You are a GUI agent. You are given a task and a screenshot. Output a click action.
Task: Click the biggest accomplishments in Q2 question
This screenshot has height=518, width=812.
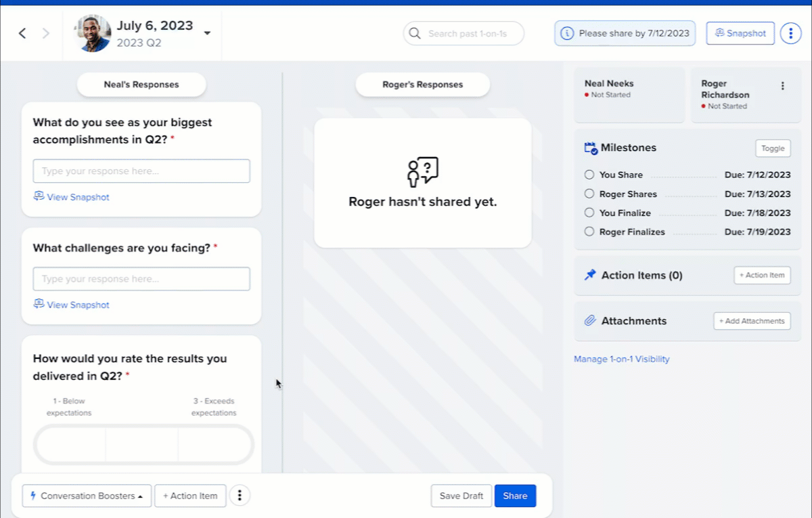(122, 131)
